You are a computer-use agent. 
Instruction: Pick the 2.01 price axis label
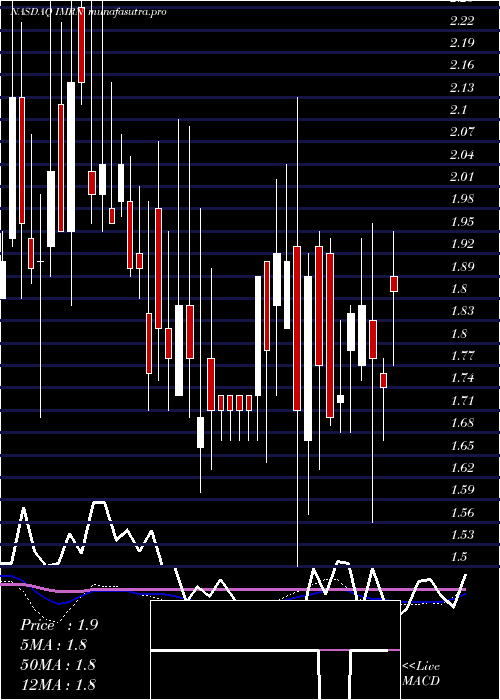(462, 177)
